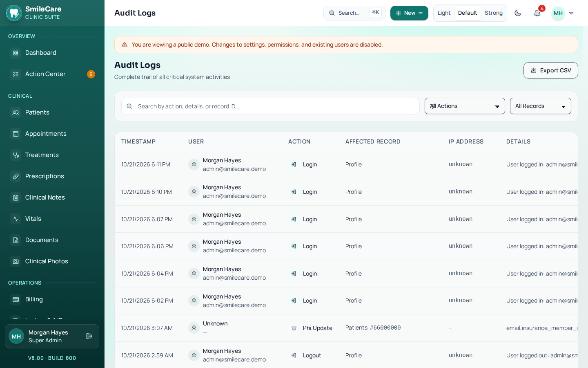Click avatar icon for Unknown user
Screen dimensions: 588x368
194,328
